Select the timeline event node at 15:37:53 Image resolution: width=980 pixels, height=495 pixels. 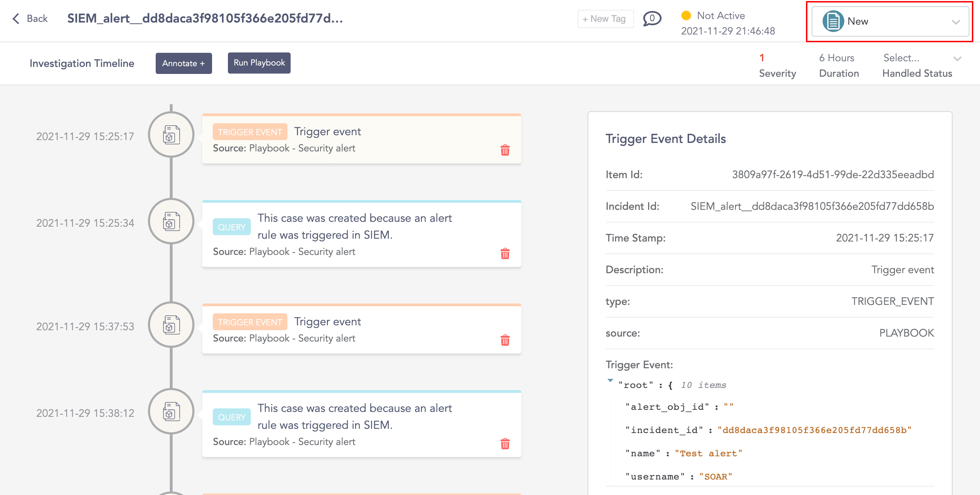tap(171, 325)
